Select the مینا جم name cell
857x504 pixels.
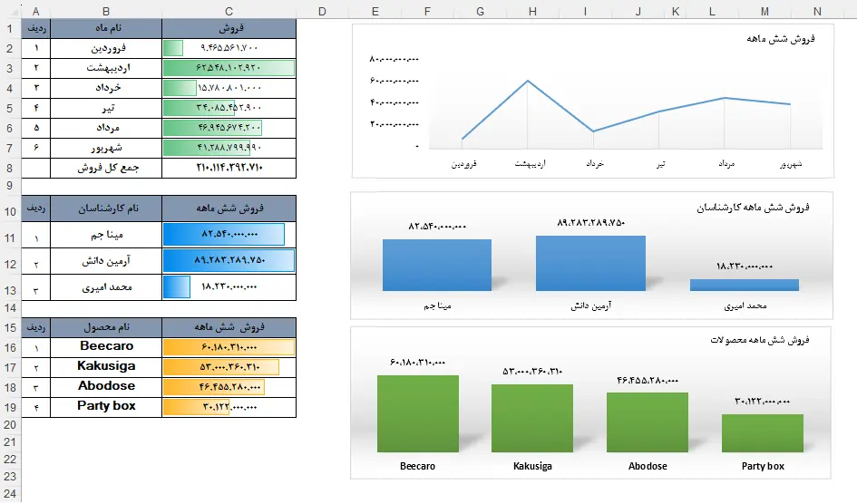coord(107,235)
